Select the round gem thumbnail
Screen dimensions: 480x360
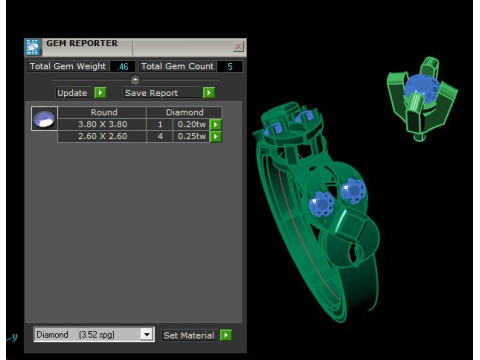coord(44,118)
